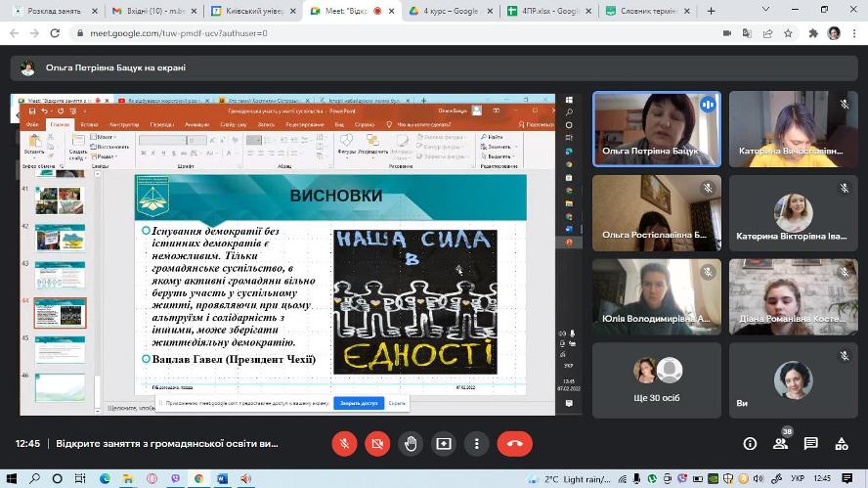Click the Share this page icon
868x488 pixels.
767,33
